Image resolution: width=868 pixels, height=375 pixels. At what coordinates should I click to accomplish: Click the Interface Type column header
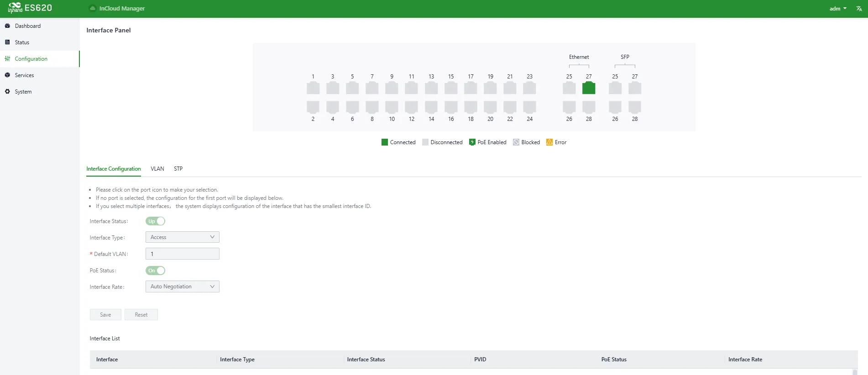click(237, 359)
